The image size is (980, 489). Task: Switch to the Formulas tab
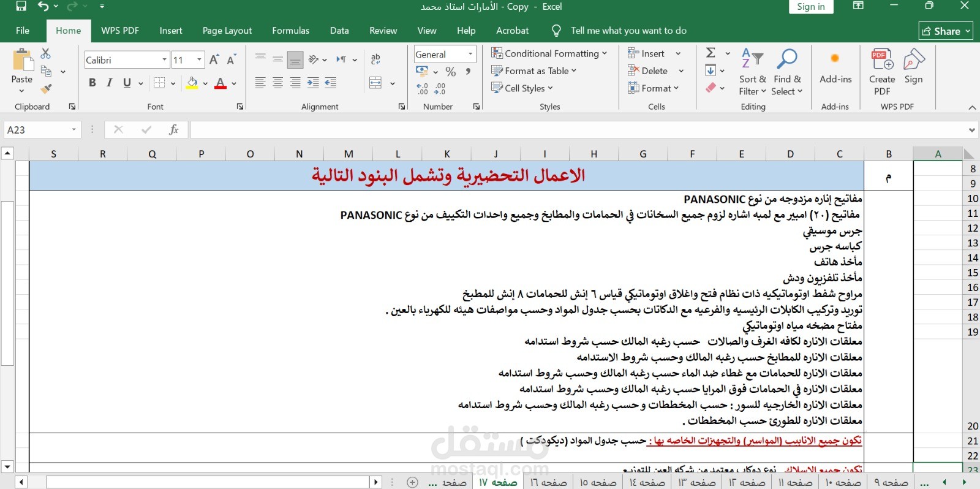(x=290, y=30)
